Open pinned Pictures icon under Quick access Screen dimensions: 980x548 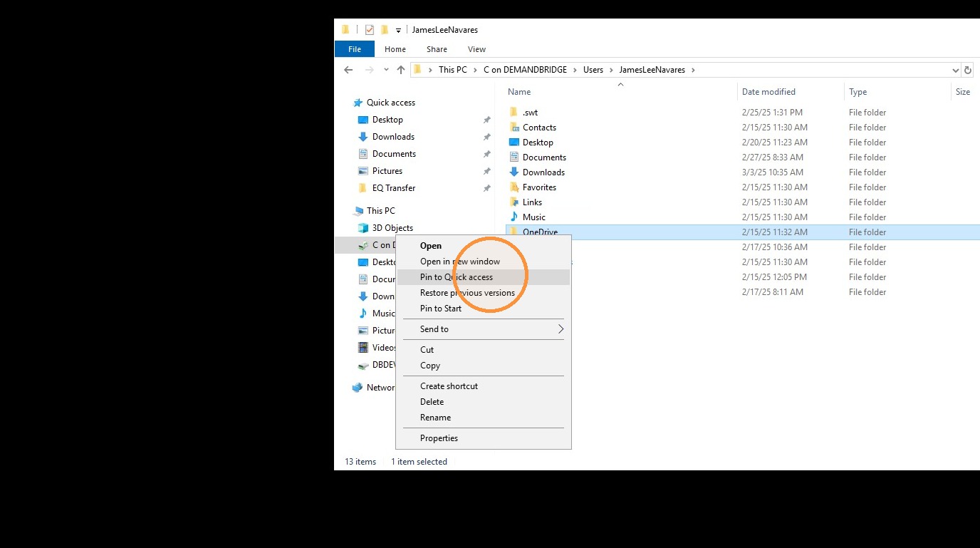[x=363, y=171]
